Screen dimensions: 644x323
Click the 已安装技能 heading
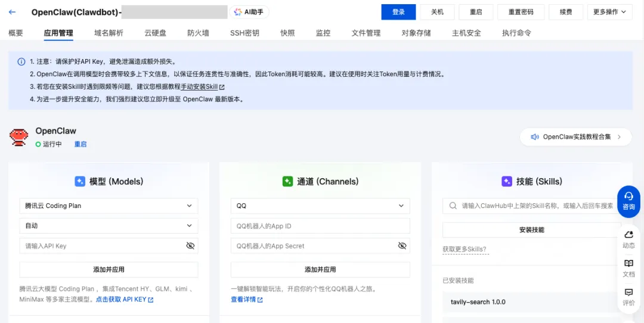point(458,281)
